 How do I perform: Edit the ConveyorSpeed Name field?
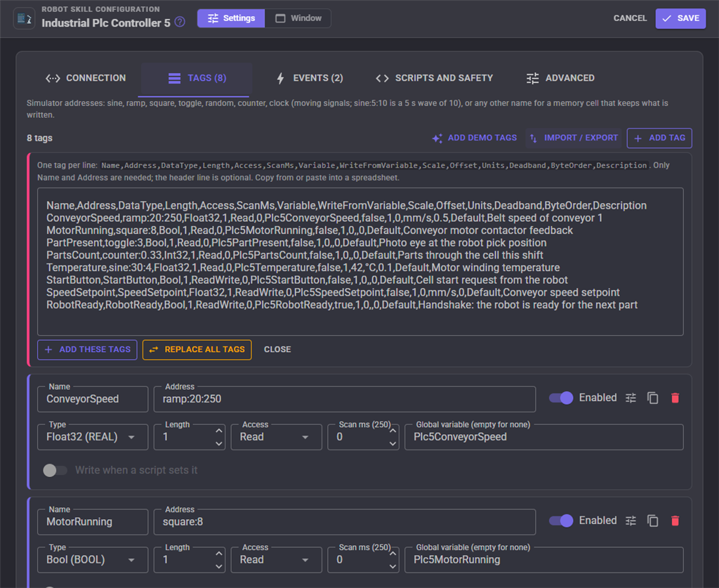(93, 399)
